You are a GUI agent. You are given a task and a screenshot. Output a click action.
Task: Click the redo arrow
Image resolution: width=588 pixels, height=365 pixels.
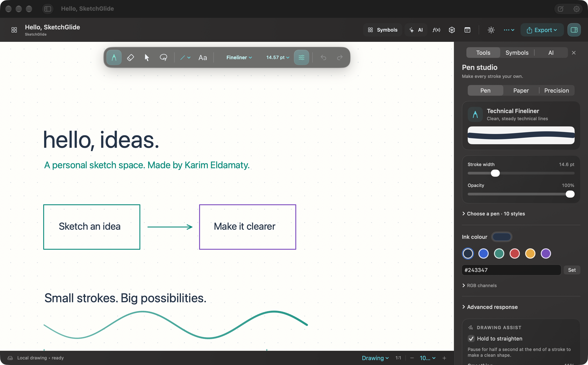click(340, 57)
